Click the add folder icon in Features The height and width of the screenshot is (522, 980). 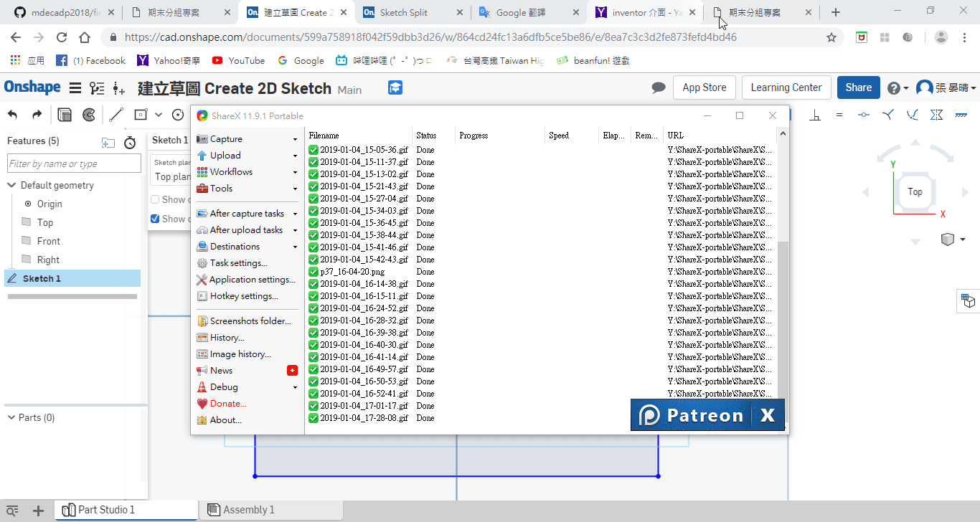pyautogui.click(x=108, y=142)
